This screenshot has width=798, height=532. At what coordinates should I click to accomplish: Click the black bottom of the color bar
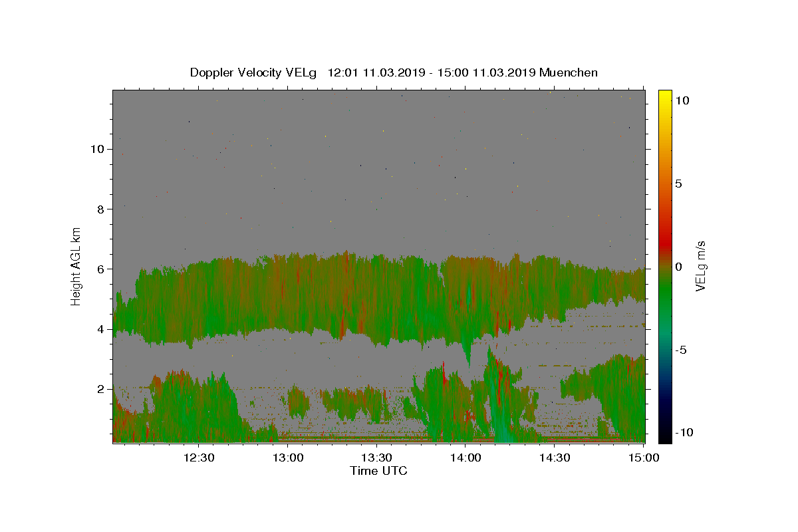(664, 438)
